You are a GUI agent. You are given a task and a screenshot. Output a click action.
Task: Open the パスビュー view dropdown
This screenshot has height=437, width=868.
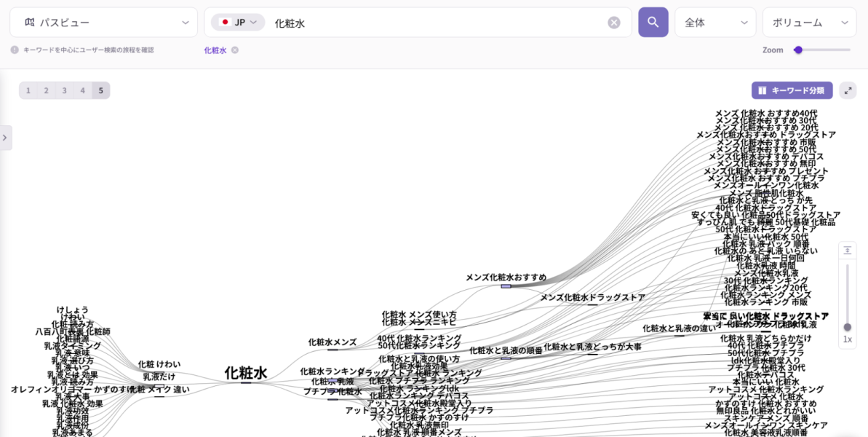pyautogui.click(x=103, y=23)
